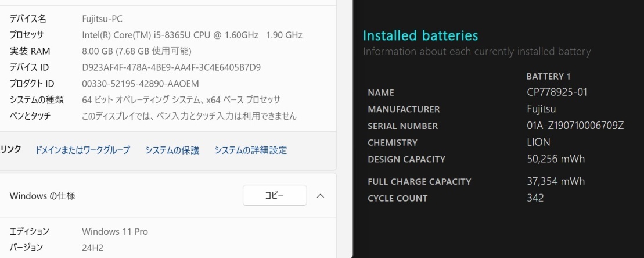Image resolution: width=644 pixels, height=258 pixels.
Task: Open the ドメインまたはワークグループ link
Action: (x=82, y=150)
